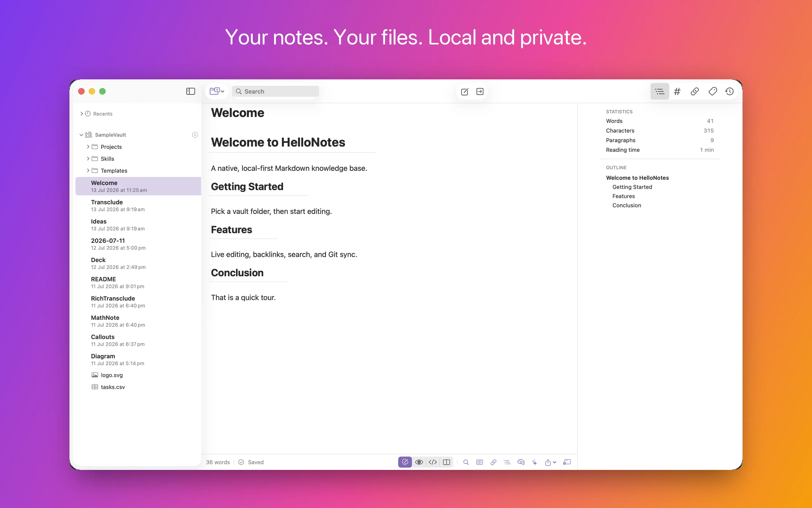Select the Skills folder icon
The height and width of the screenshot is (508, 812).
pyautogui.click(x=95, y=158)
